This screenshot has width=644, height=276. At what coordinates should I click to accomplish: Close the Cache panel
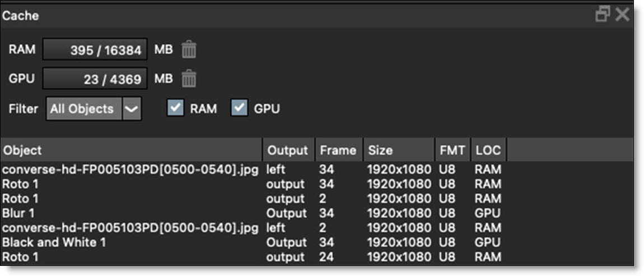click(622, 15)
